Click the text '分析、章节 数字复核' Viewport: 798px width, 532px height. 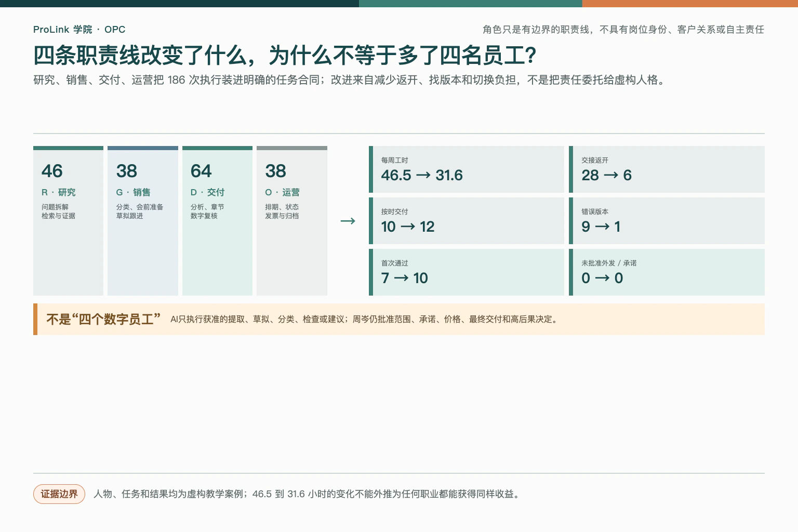207,211
